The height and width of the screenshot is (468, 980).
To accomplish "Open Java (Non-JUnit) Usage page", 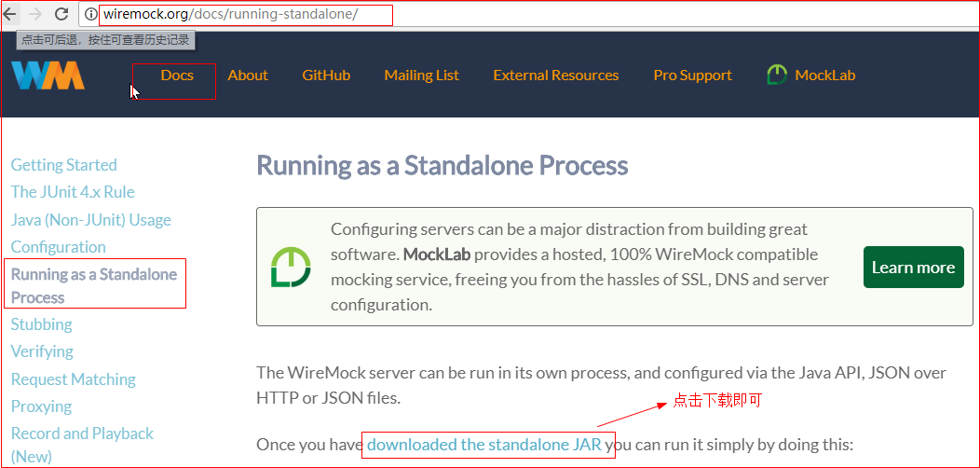I will (x=90, y=220).
